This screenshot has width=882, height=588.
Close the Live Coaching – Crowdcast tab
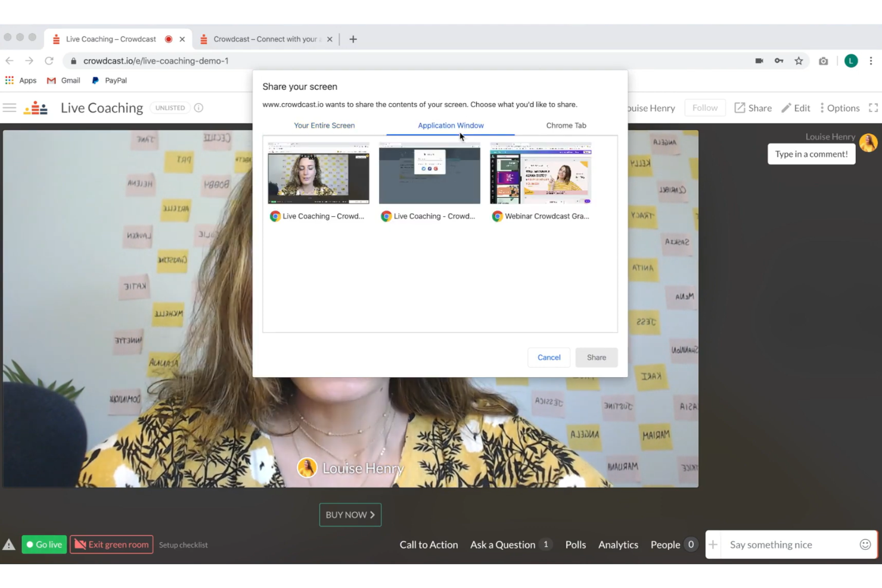(182, 39)
